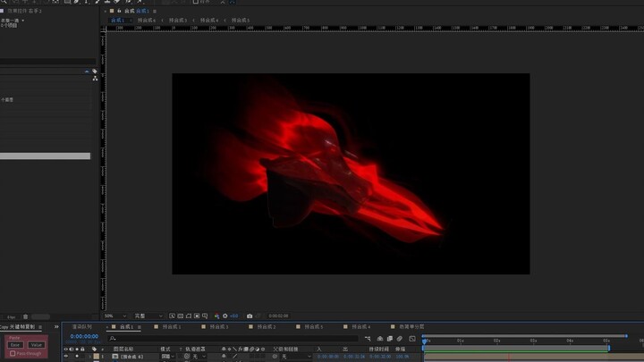Open the 50% zoom level dropdown
The image size is (644, 362).
tap(115, 316)
